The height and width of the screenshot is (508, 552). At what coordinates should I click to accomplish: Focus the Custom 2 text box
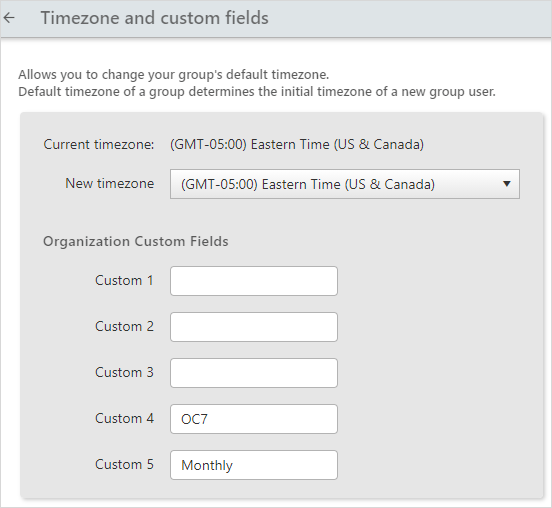(x=254, y=327)
